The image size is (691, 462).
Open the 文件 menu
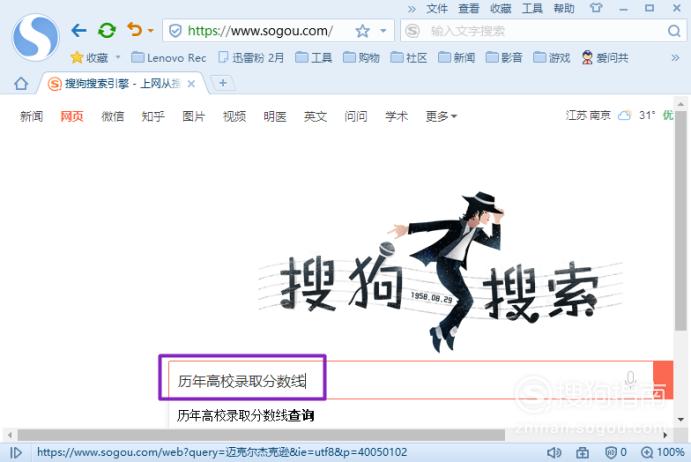coord(437,8)
